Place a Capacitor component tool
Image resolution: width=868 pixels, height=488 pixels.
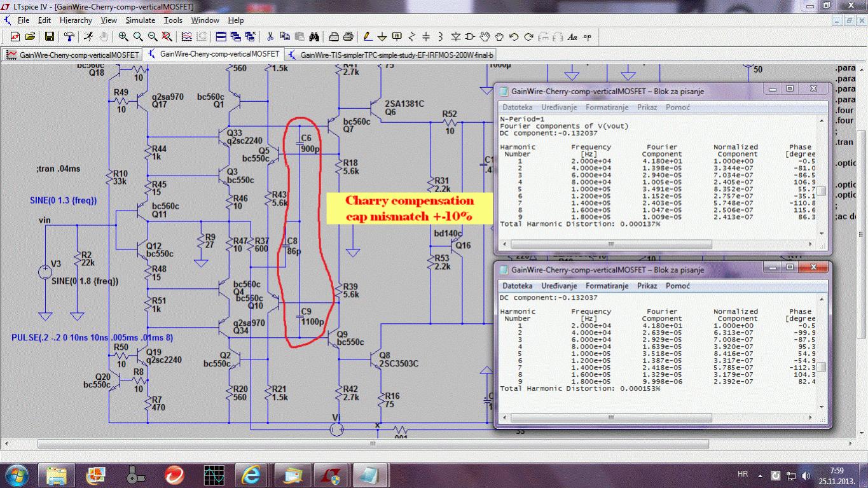coord(426,37)
